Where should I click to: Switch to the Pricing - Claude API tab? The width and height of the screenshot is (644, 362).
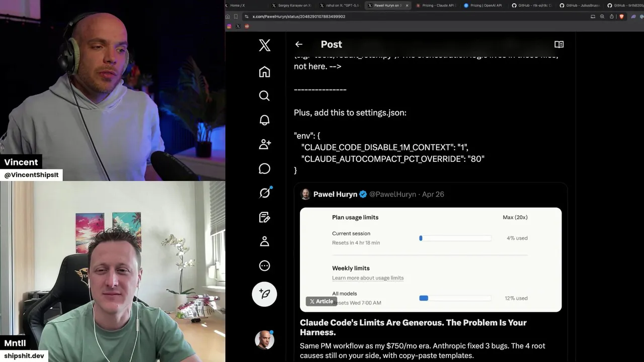coord(436,6)
